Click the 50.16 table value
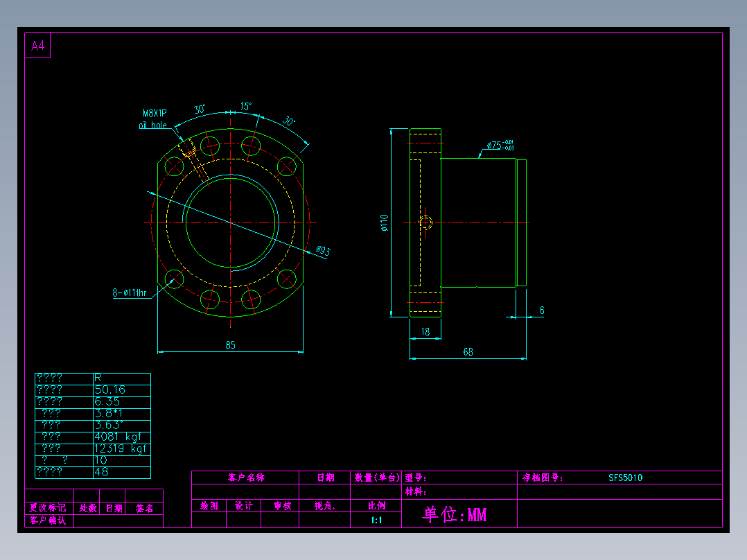747x560 pixels. pyautogui.click(x=110, y=390)
